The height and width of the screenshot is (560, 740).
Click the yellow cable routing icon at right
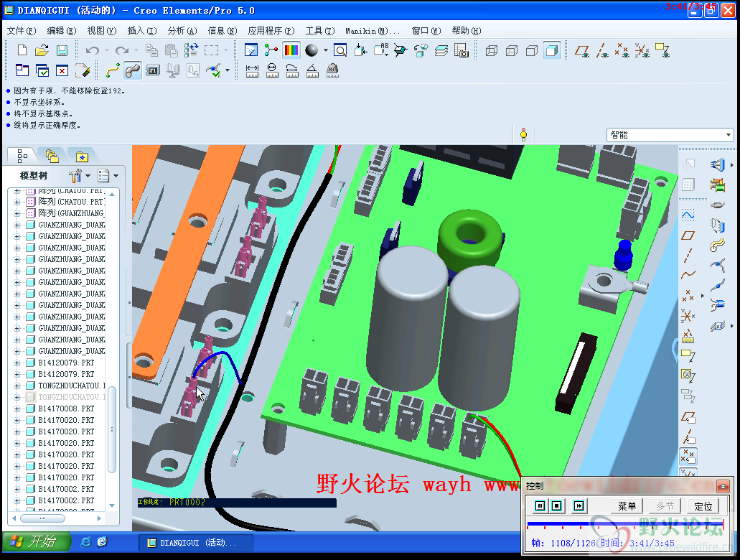tap(717, 245)
